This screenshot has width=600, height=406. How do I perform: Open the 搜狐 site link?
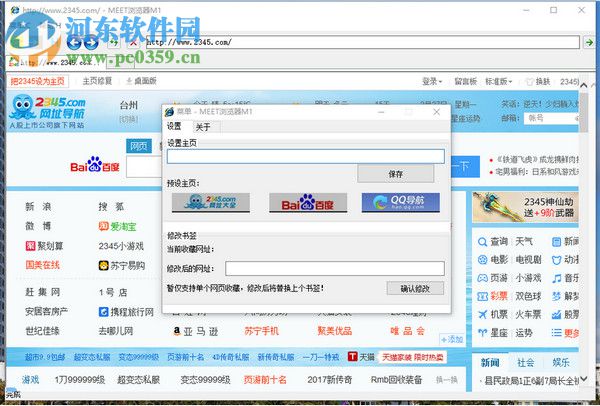[111, 207]
